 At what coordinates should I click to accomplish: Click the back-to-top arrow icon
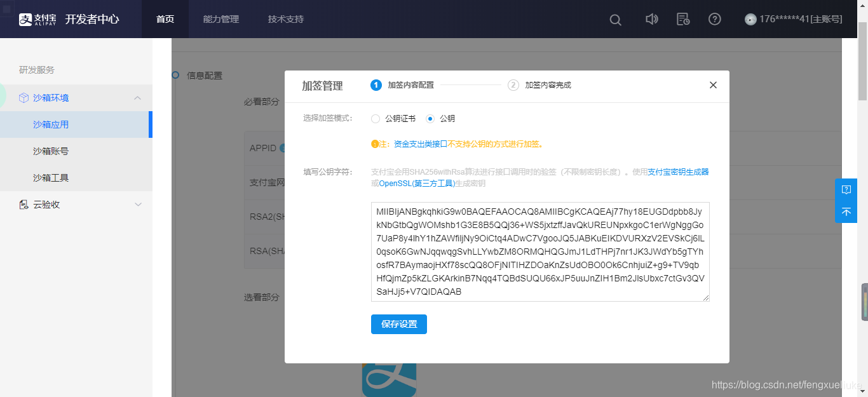pyautogui.click(x=846, y=212)
